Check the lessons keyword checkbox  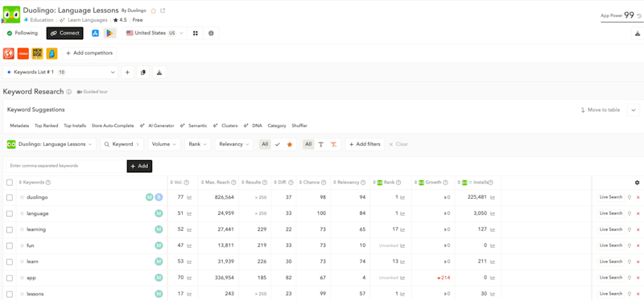10,294
